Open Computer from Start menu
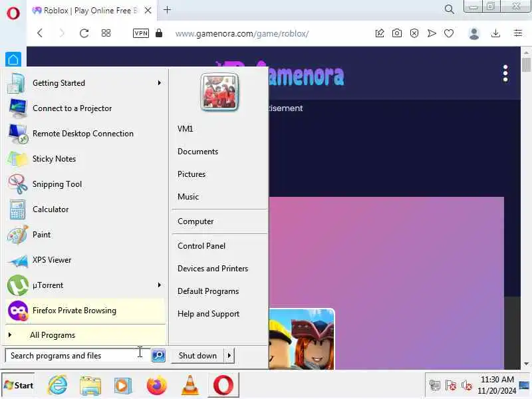The height and width of the screenshot is (399, 532). click(196, 221)
